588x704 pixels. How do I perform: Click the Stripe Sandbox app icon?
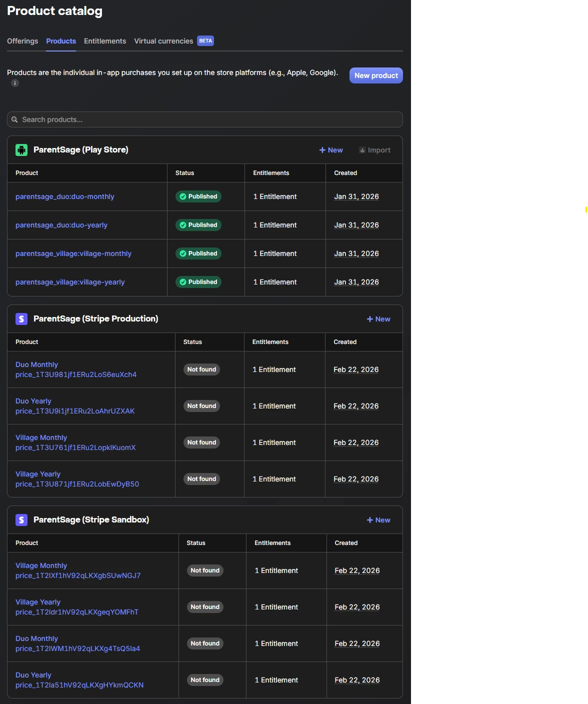click(x=21, y=520)
